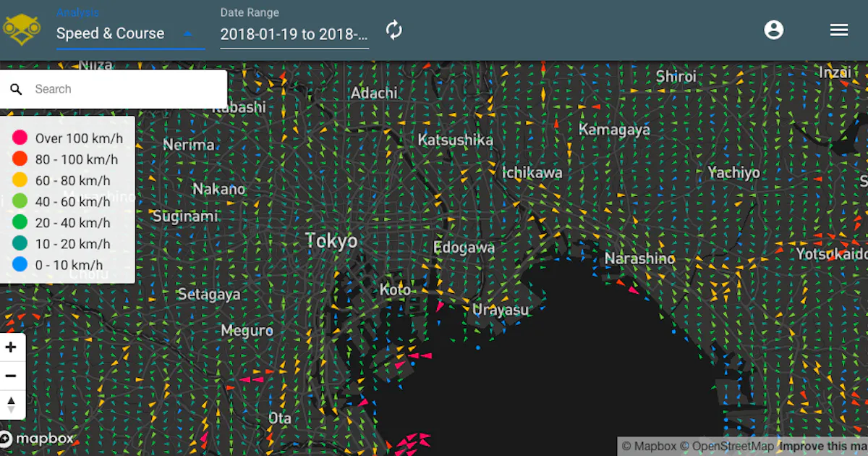Click the Urayasu map label

(x=501, y=310)
